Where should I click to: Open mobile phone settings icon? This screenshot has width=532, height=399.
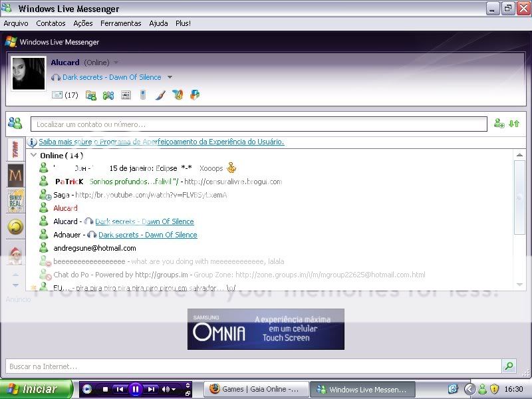[143, 94]
